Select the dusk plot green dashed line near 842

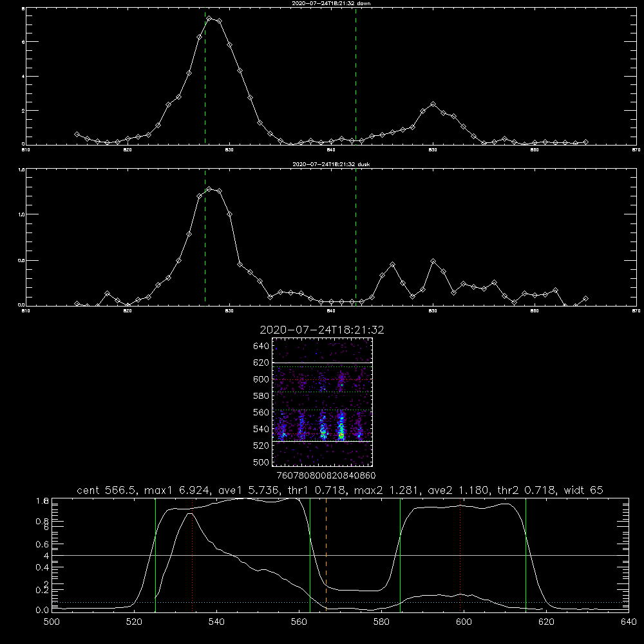click(355, 237)
